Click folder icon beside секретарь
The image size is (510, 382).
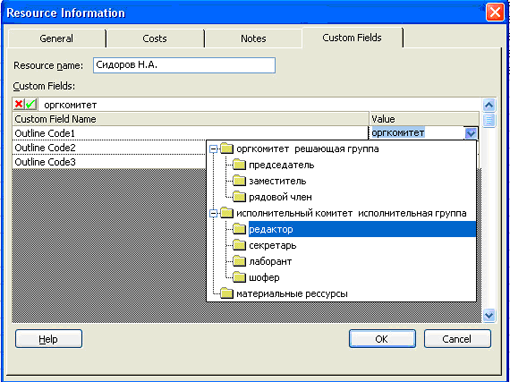tap(239, 245)
